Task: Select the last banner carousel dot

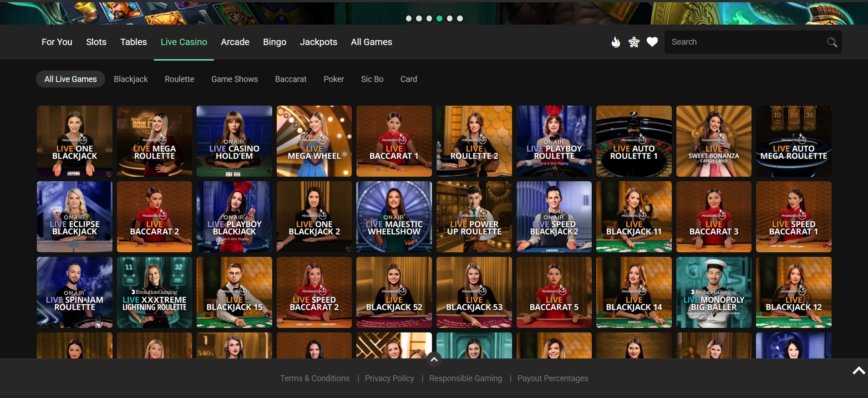Action: (x=460, y=19)
